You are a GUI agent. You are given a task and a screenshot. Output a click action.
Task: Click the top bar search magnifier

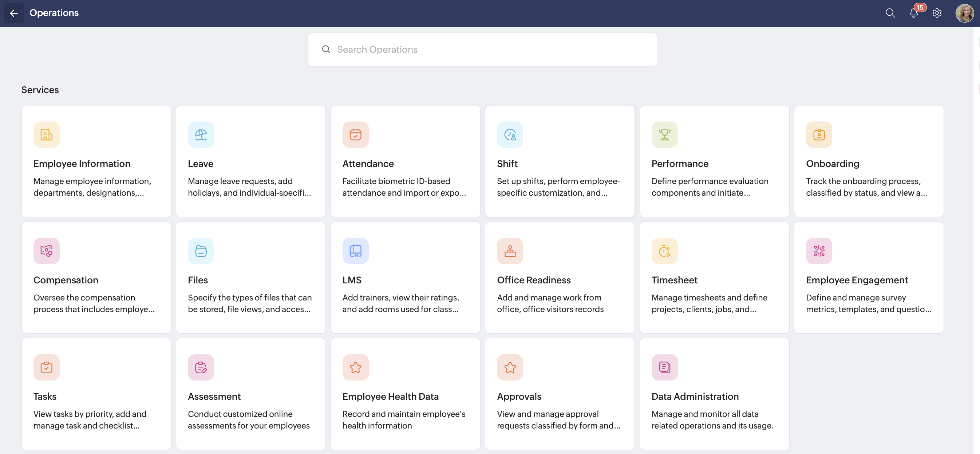[890, 13]
